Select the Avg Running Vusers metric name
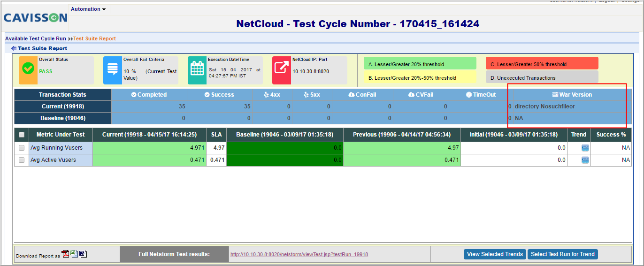This screenshot has height=266, width=644. [x=56, y=148]
